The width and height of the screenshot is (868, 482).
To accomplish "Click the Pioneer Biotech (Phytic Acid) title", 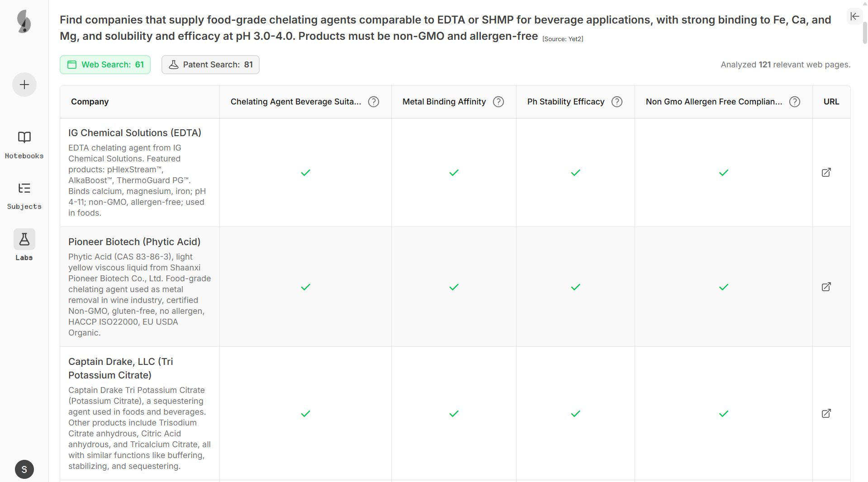I will 134,242.
